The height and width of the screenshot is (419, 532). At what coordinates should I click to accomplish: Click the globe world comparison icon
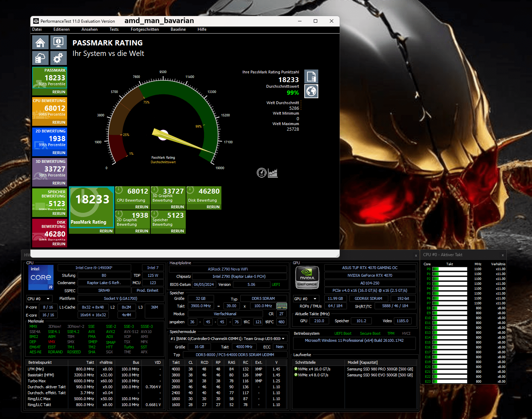(311, 91)
